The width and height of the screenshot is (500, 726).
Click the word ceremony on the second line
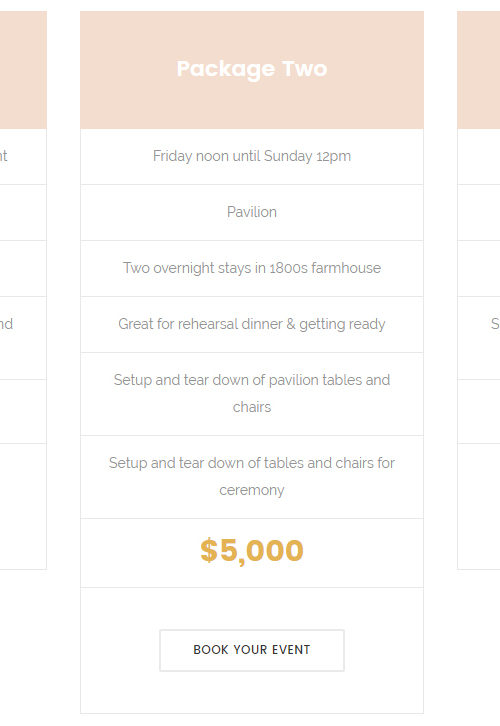click(x=252, y=490)
